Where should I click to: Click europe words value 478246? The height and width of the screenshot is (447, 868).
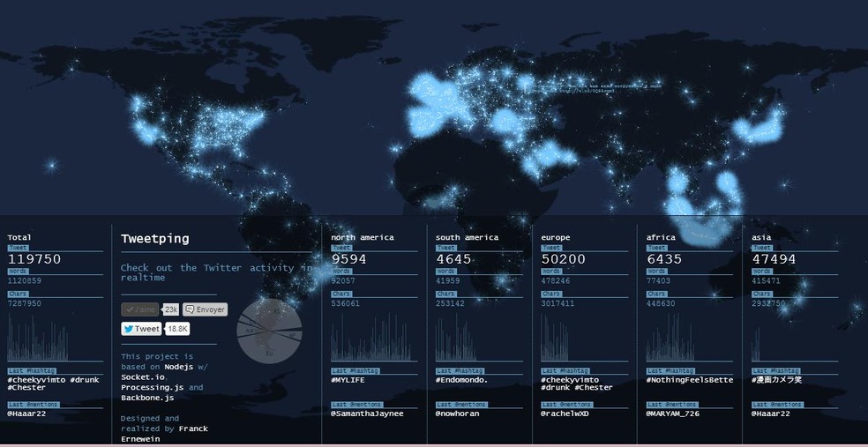click(x=556, y=280)
